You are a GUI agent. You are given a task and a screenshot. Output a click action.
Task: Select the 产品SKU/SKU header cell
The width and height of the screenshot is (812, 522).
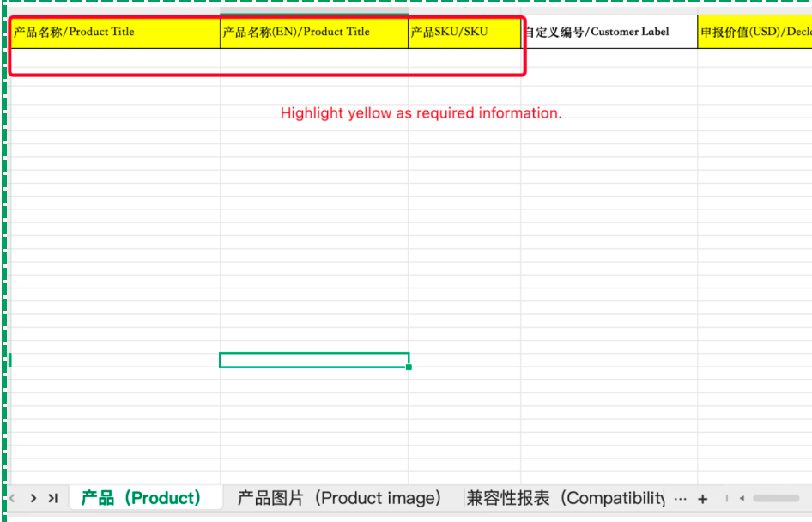pyautogui.click(x=464, y=33)
